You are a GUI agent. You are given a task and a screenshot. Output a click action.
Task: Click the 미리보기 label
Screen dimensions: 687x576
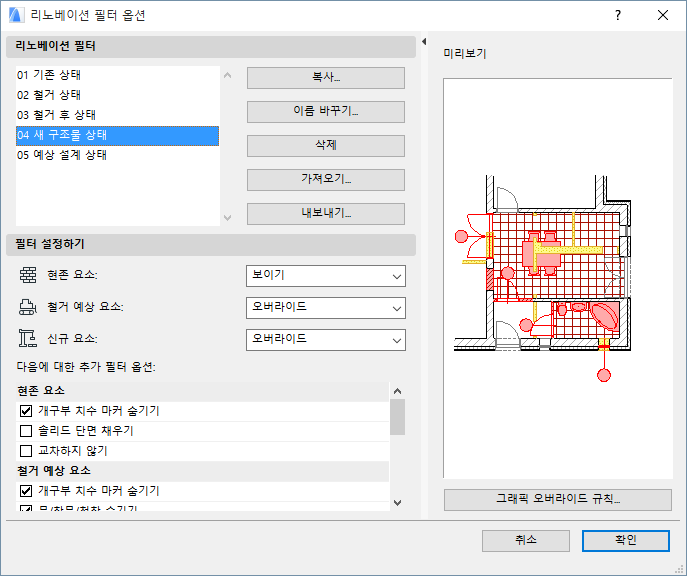click(x=465, y=54)
